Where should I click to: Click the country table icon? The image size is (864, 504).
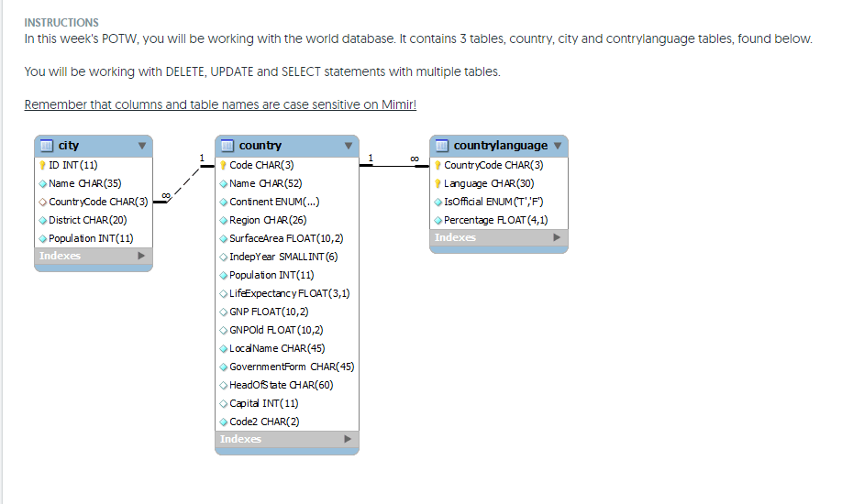click(x=227, y=146)
